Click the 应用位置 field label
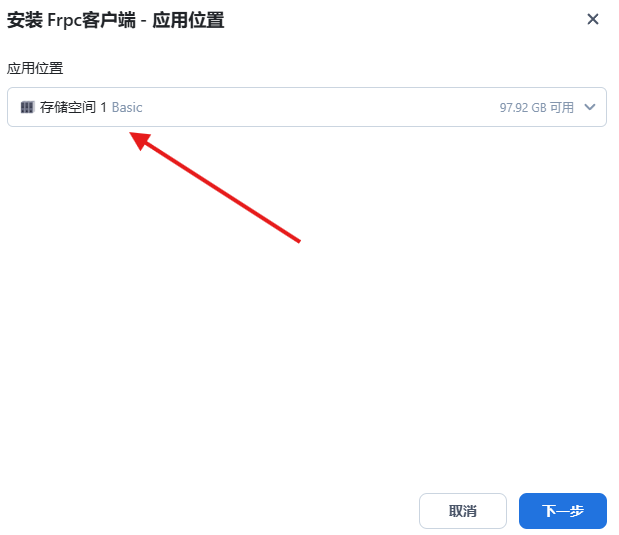619x535 pixels. pyautogui.click(x=35, y=68)
